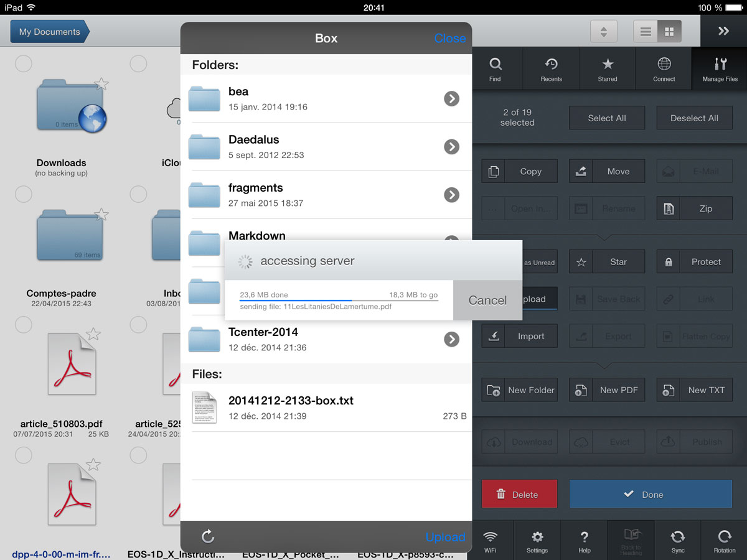Click the Save Back button
The image size is (747, 560).
tap(607, 299)
